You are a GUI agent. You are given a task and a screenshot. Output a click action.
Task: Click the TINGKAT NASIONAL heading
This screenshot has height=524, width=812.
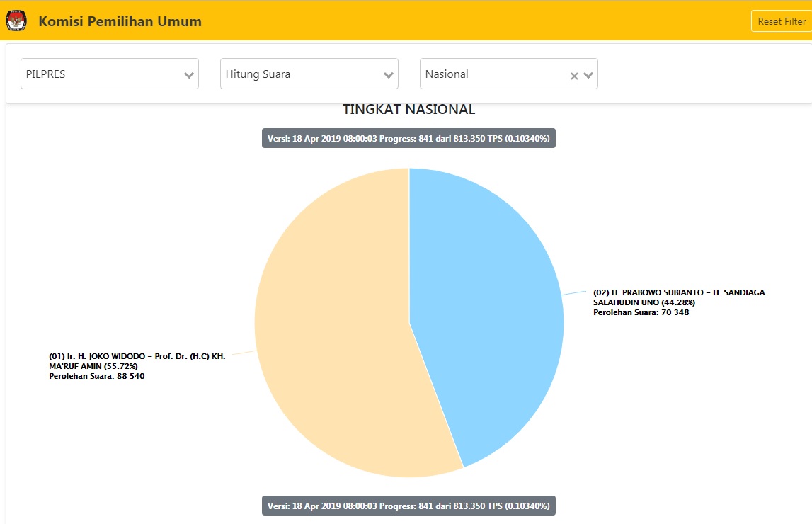click(409, 109)
